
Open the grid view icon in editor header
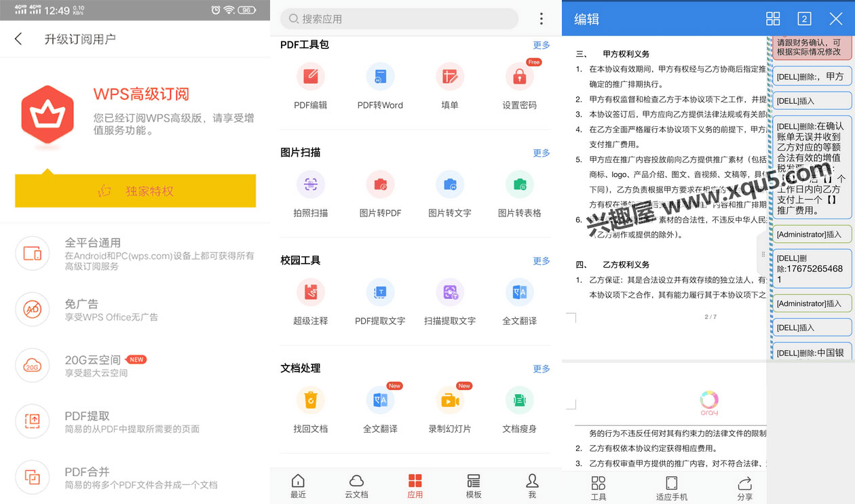(x=773, y=19)
